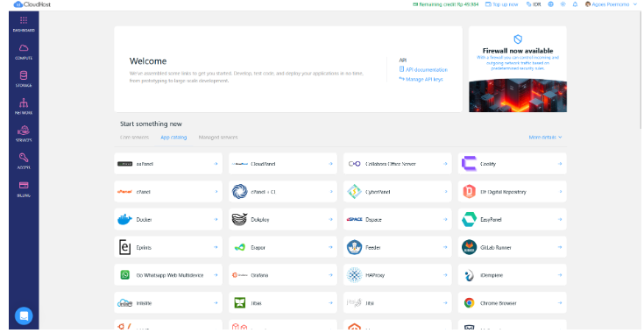Click the remaining credit balance
Viewport: 644px width, 333px height.
(x=446, y=4)
